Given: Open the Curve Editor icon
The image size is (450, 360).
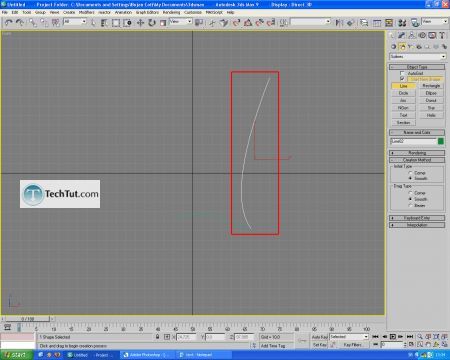Looking at the screenshot, I should click(x=377, y=22).
